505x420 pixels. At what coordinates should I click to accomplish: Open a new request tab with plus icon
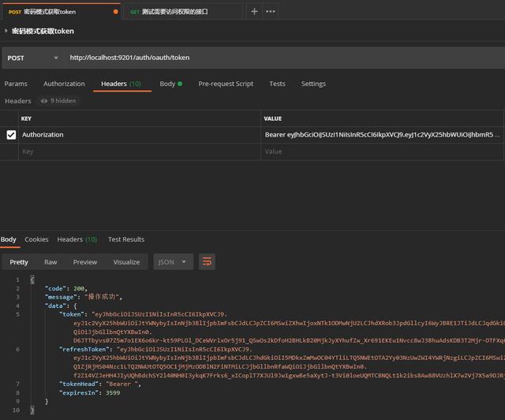(x=254, y=12)
